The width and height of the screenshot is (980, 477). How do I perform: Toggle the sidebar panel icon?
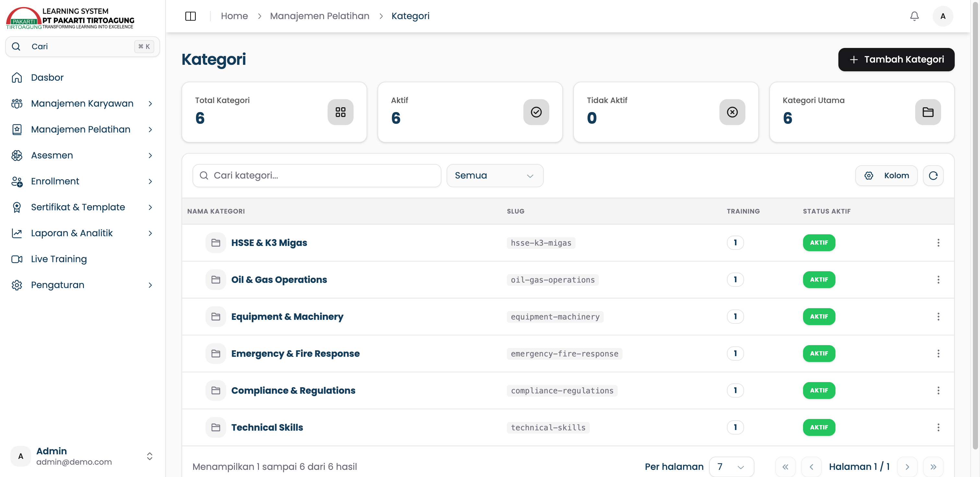pos(190,16)
